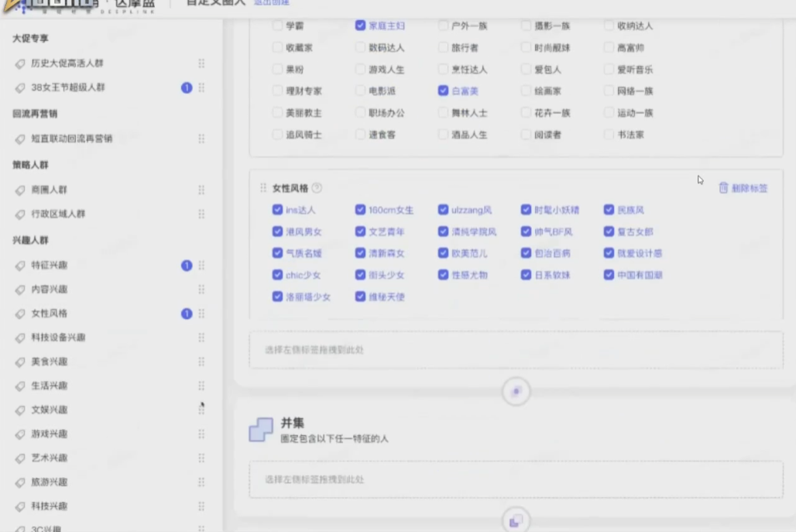Screen dimensions: 796x532
Task: Click the round connector icon above 并集 section
Action: coord(516,392)
